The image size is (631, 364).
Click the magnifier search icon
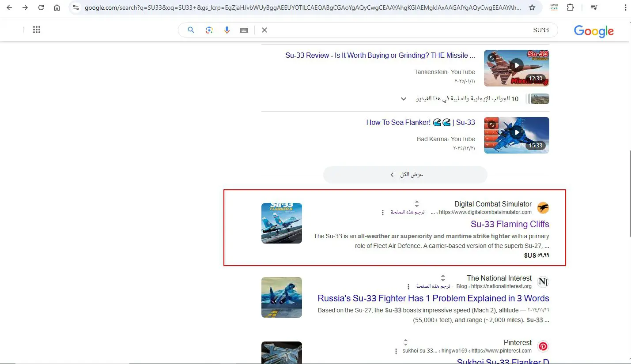[x=191, y=30]
